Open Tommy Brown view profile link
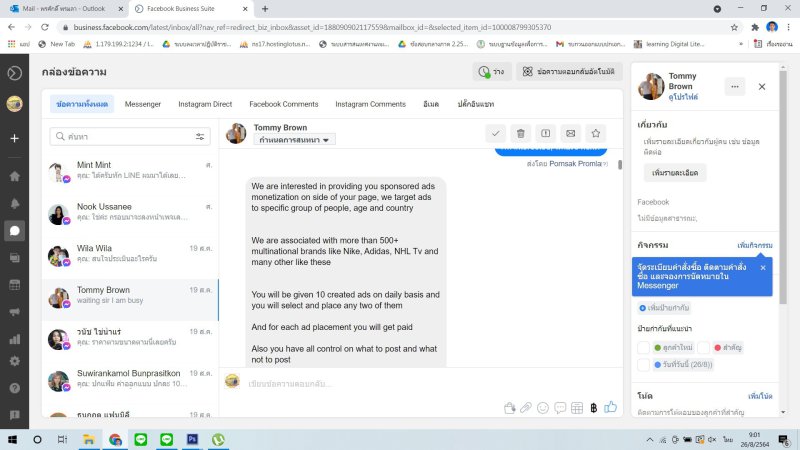The width and height of the screenshot is (800, 450). pos(683,97)
